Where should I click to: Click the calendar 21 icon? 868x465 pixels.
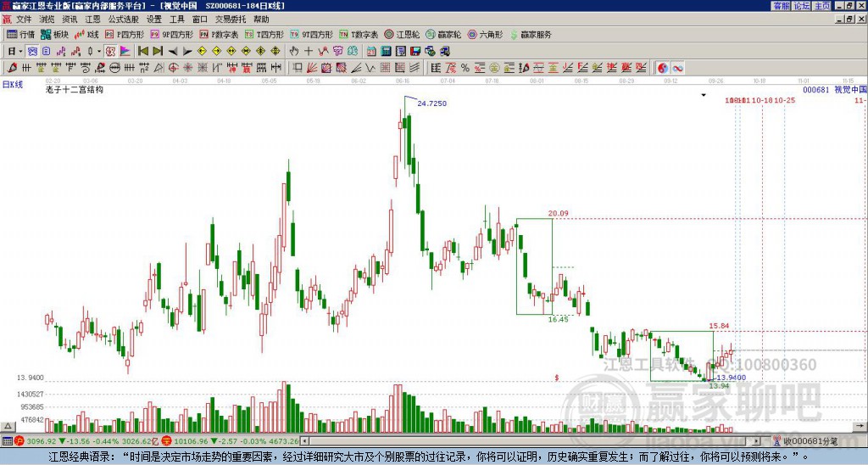point(371,52)
